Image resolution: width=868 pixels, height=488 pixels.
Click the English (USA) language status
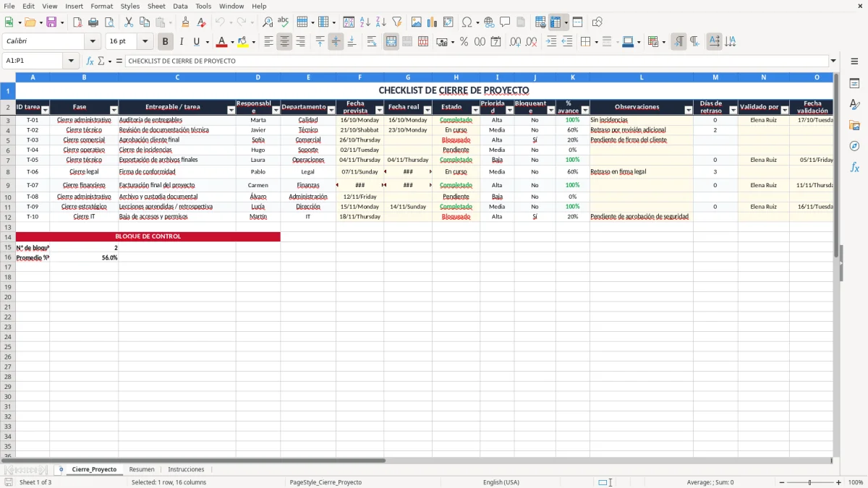[501, 482]
